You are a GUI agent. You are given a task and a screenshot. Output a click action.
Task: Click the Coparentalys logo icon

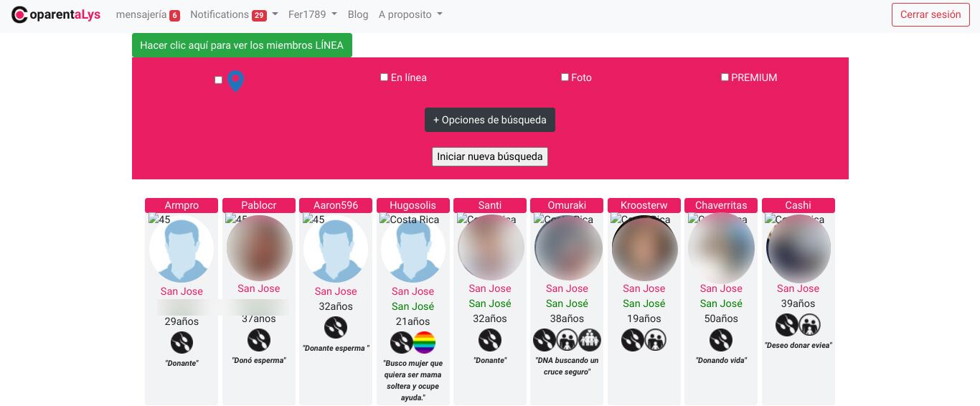point(19,14)
